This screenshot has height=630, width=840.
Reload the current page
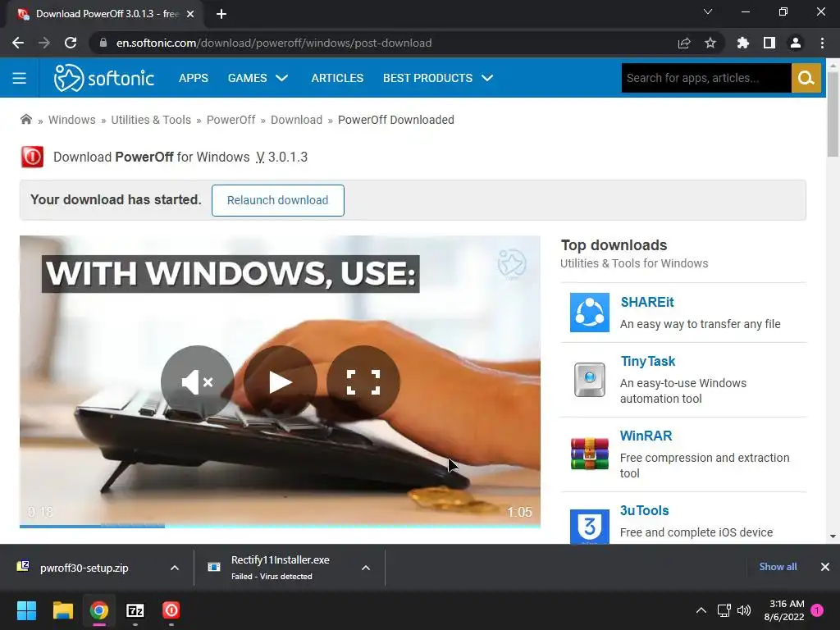click(71, 43)
